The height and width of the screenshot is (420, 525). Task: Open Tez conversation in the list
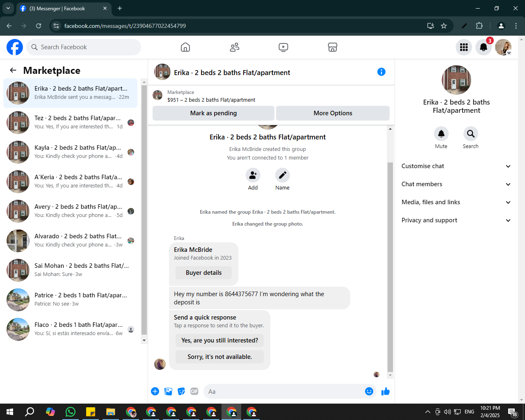70,123
